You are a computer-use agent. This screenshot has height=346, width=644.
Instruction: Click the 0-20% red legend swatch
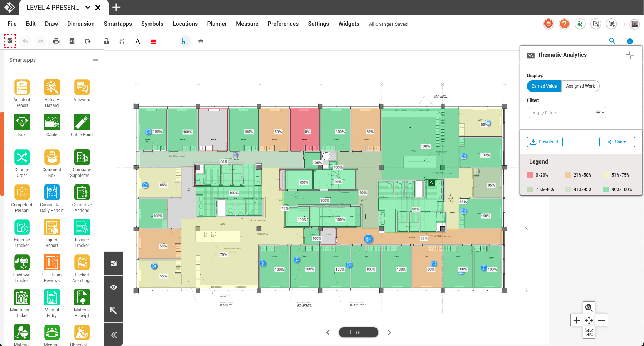point(530,175)
